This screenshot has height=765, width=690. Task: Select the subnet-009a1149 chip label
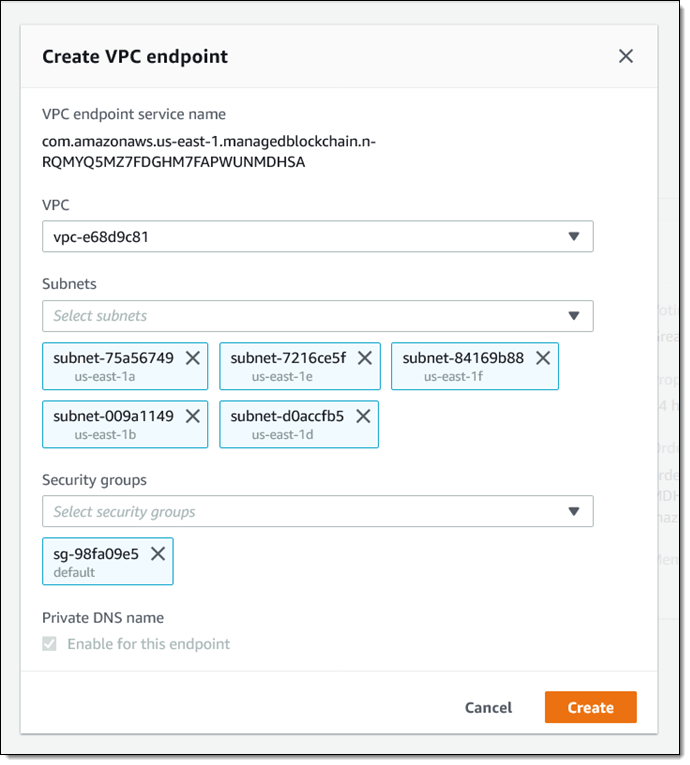(113, 416)
